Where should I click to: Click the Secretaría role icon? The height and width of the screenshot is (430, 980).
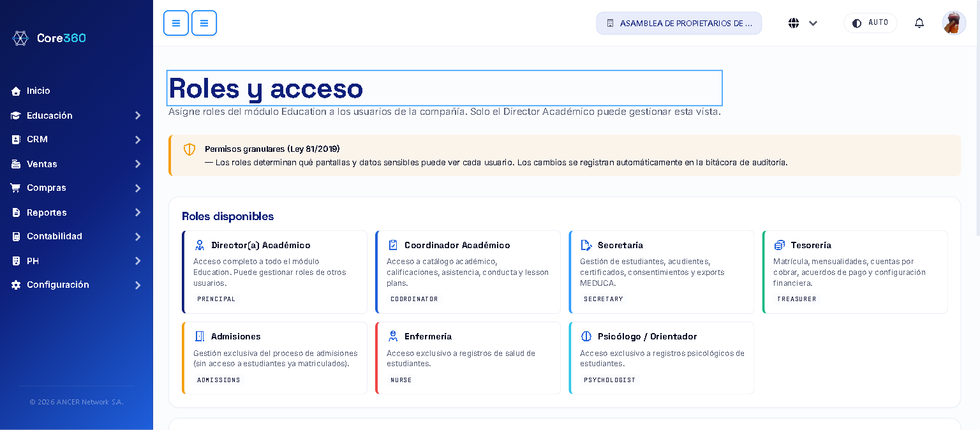(x=586, y=245)
